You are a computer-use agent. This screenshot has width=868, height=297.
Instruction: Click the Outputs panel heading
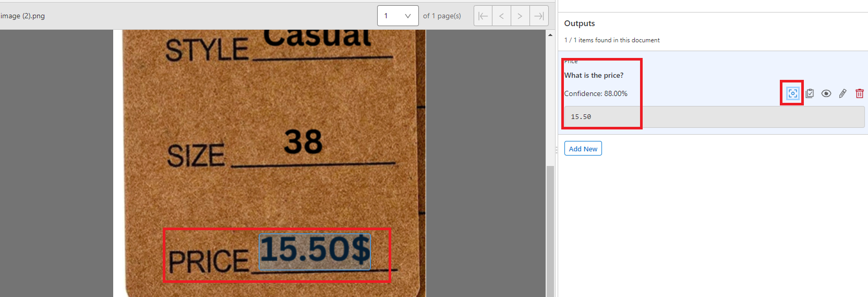[x=579, y=23]
